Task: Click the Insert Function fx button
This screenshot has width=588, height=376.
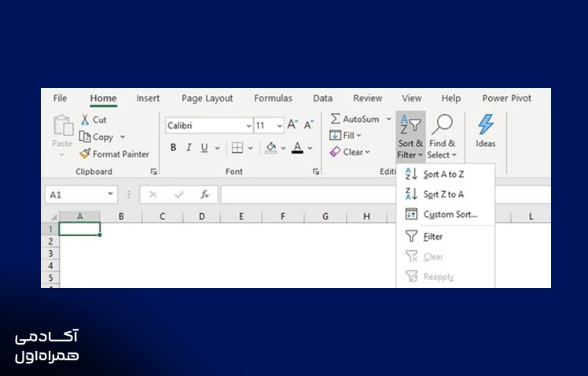Action: point(204,194)
